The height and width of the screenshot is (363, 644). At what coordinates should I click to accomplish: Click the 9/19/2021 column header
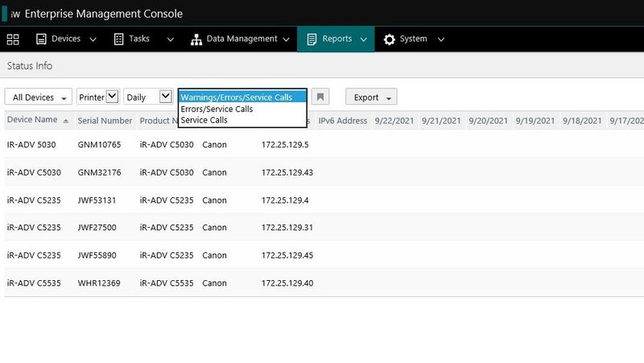[535, 120]
